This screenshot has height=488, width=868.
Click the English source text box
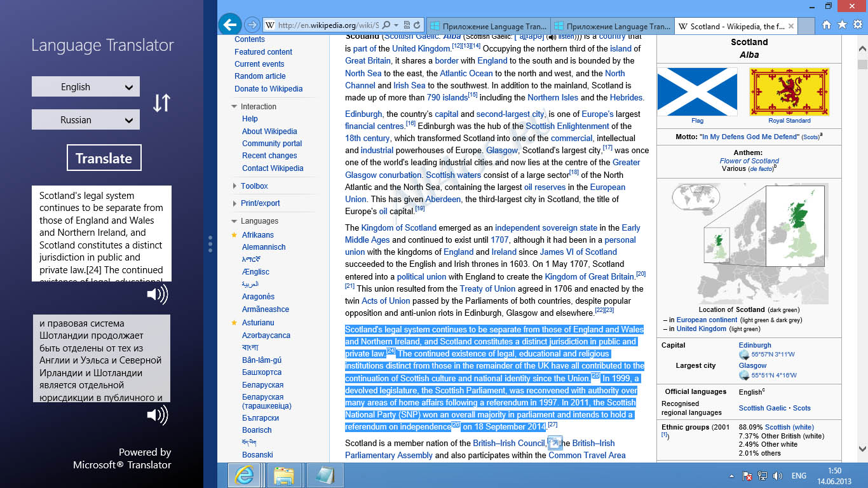[102, 233]
